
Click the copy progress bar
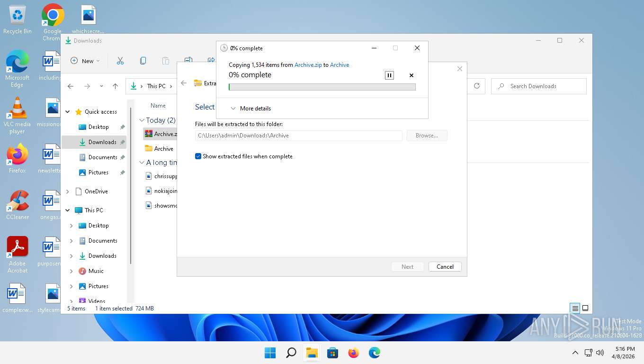pos(322,87)
